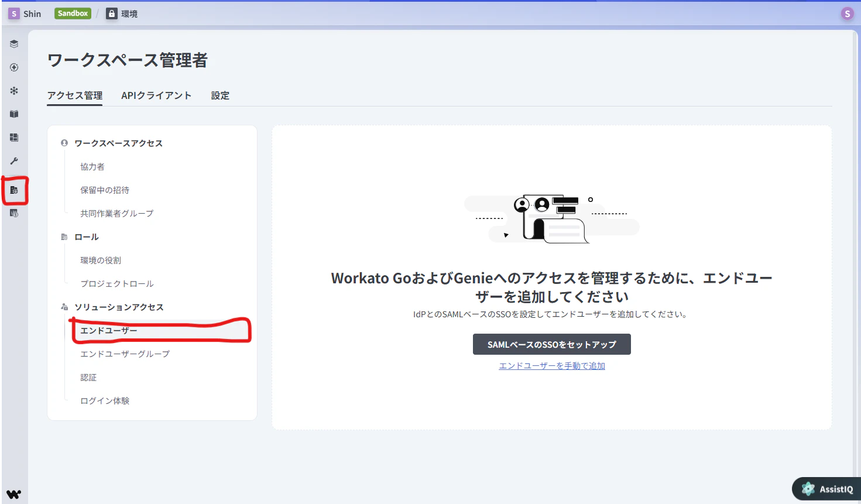861x504 pixels.
Task: Open the wrench tools icon
Action: (14, 161)
